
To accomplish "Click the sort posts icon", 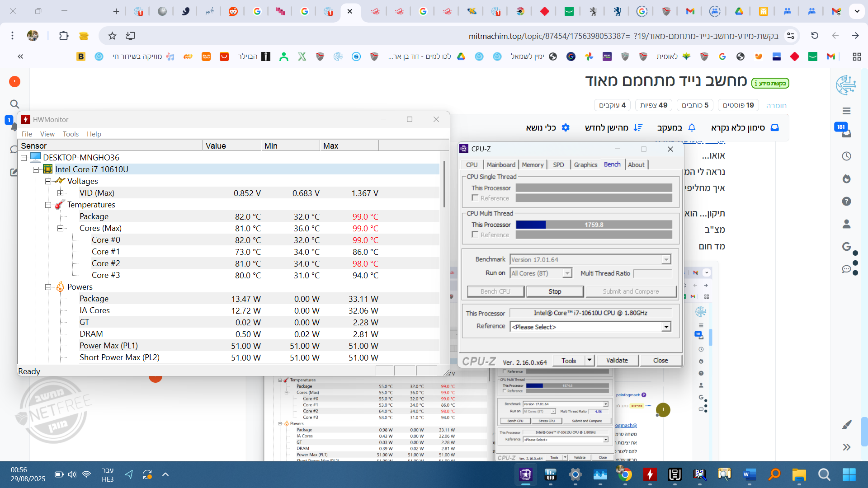I will click(638, 127).
